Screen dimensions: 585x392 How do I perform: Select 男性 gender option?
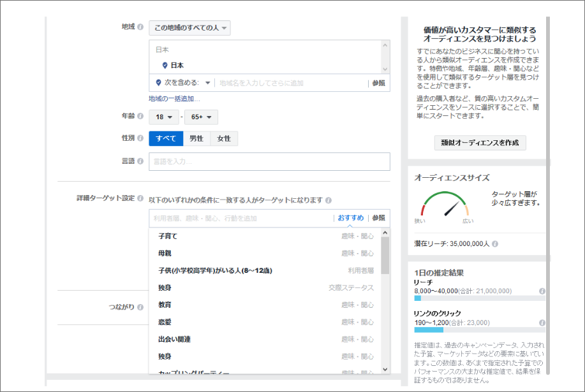click(x=196, y=139)
